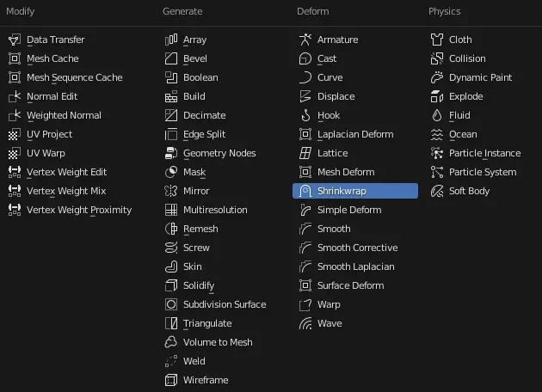The image size is (542, 392).
Task: Click the Mirror modifier icon
Action: [171, 191]
